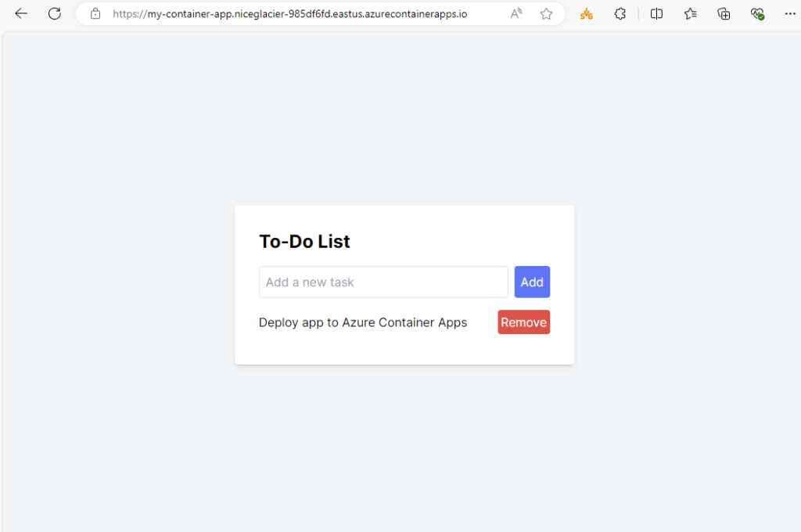Select the Deploy app task text
The image size is (801, 532).
[x=363, y=322]
